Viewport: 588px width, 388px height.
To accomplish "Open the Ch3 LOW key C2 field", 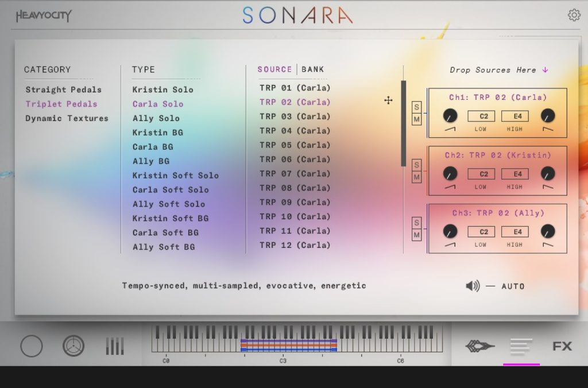I will click(481, 232).
